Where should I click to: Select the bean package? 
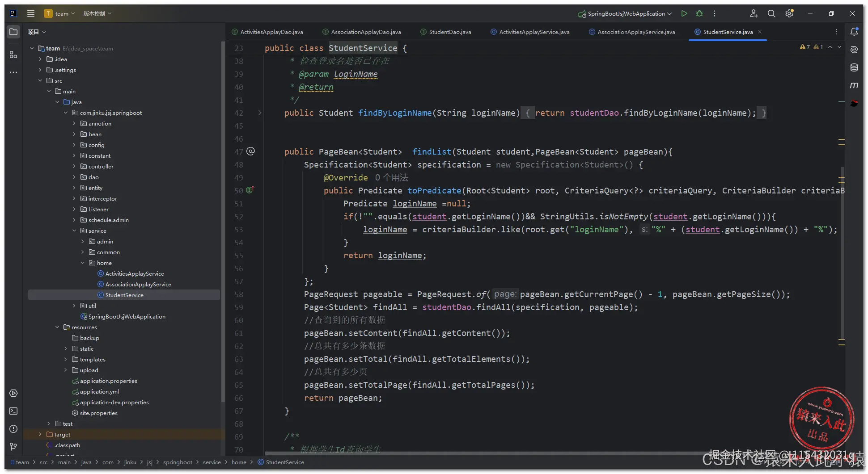[95, 134]
